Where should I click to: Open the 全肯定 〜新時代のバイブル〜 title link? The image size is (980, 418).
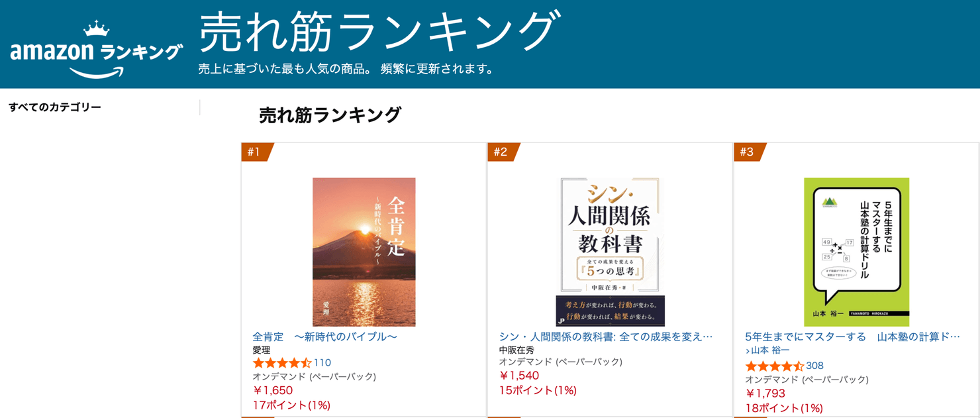click(x=325, y=337)
